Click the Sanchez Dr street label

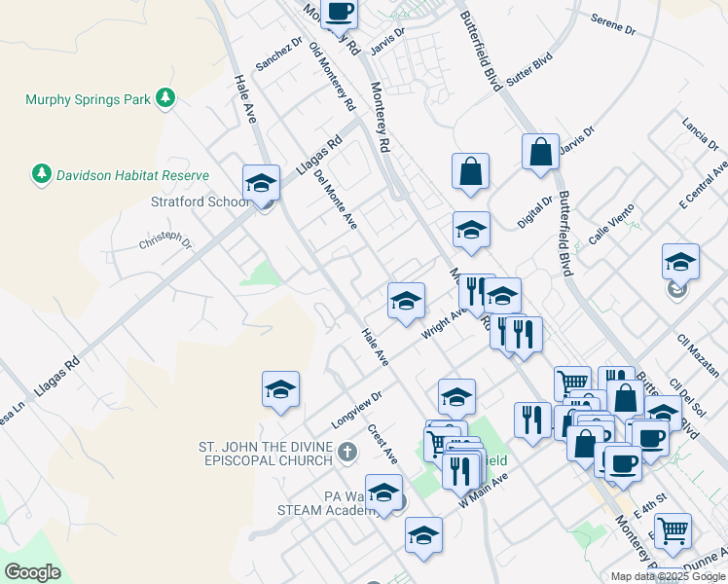pos(279,55)
